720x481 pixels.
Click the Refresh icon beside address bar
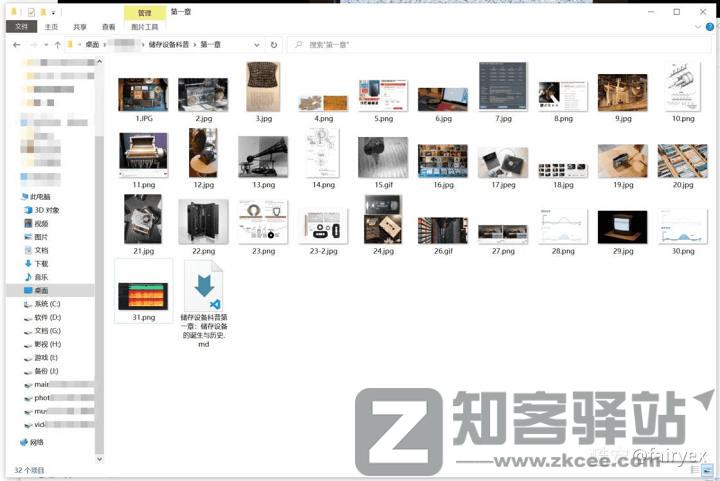click(273, 45)
